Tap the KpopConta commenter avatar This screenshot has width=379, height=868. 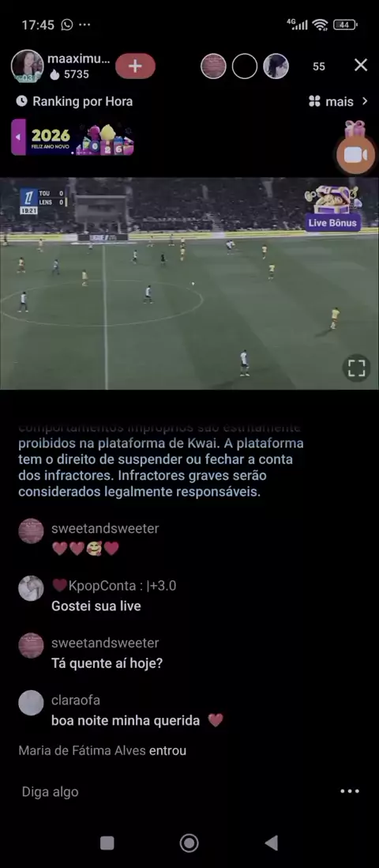(31, 588)
